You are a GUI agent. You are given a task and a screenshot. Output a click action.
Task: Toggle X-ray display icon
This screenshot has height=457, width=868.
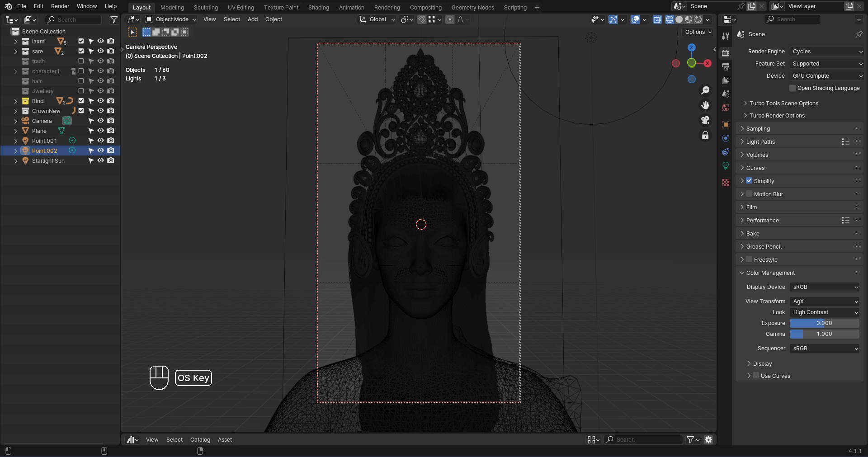pyautogui.click(x=657, y=19)
